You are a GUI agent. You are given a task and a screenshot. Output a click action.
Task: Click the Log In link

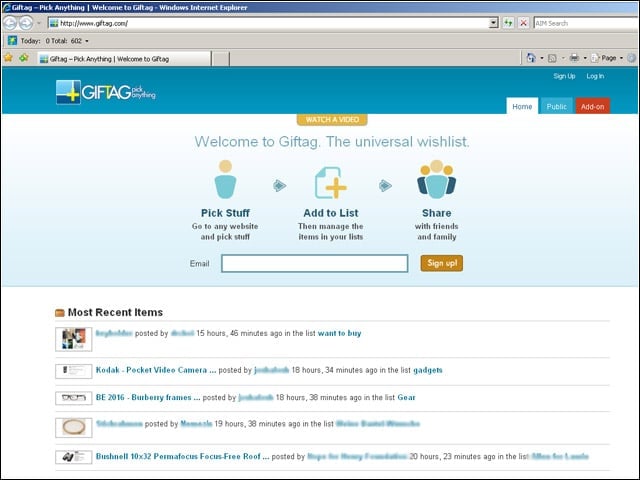(x=595, y=76)
